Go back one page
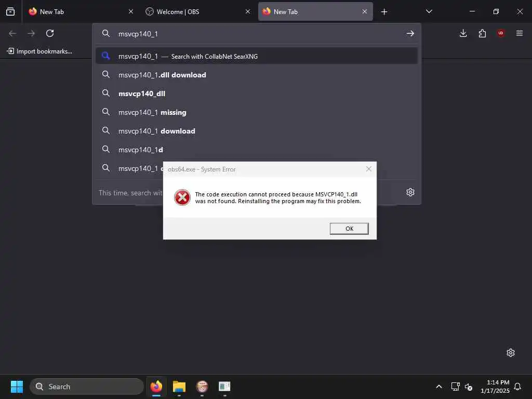Viewport: 532px width, 399px height. click(x=12, y=33)
